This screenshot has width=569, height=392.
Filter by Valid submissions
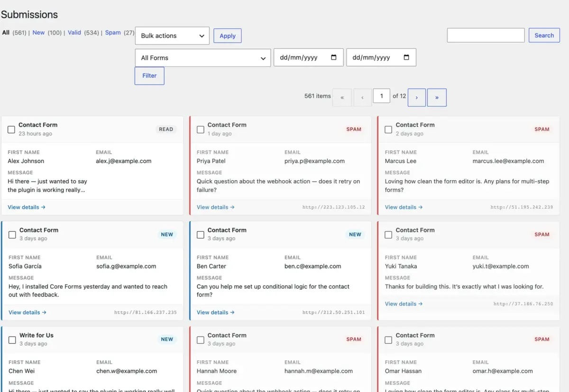74,33
